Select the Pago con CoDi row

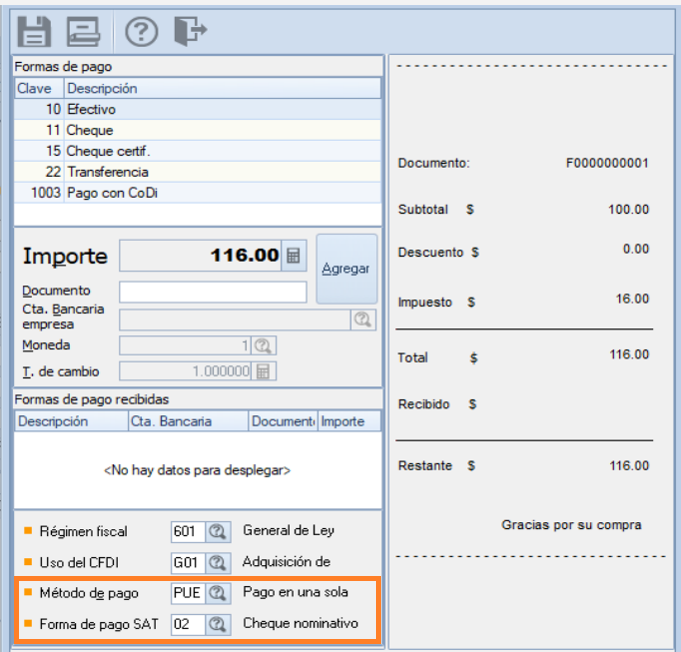coord(198,193)
